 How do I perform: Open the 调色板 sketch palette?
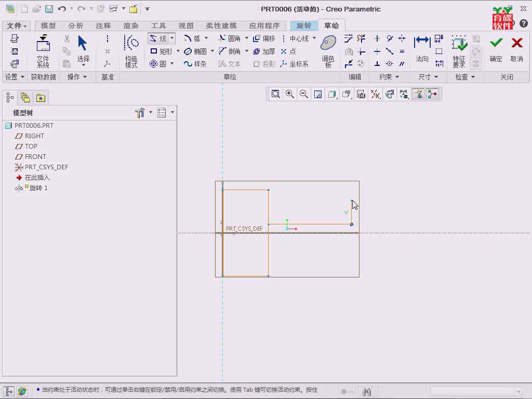[x=328, y=51]
